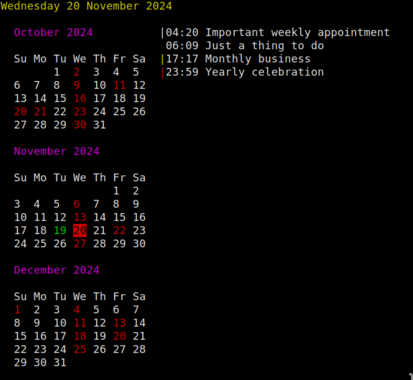Open the 04:20 Important weekly appointment entry
The width and height of the screenshot is (413, 380).
[x=277, y=33]
